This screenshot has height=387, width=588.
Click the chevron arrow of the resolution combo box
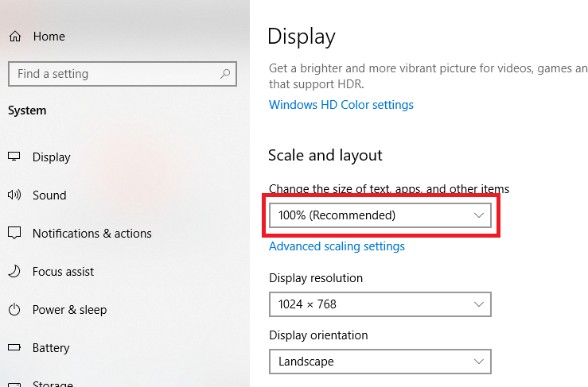click(478, 304)
